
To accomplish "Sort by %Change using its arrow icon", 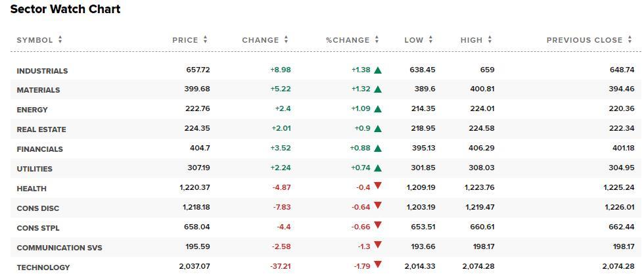I will pos(377,40).
